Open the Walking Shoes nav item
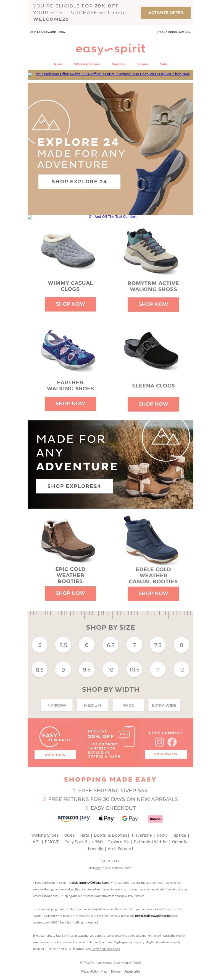This screenshot has height=980, width=221. tap(87, 64)
